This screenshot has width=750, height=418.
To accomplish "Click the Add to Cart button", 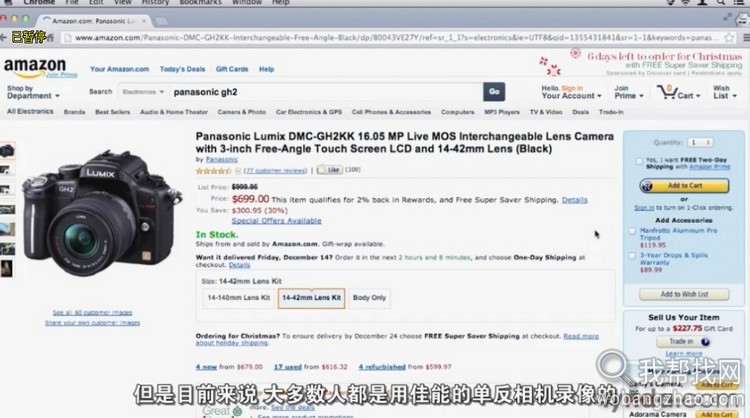I will coord(684,186).
